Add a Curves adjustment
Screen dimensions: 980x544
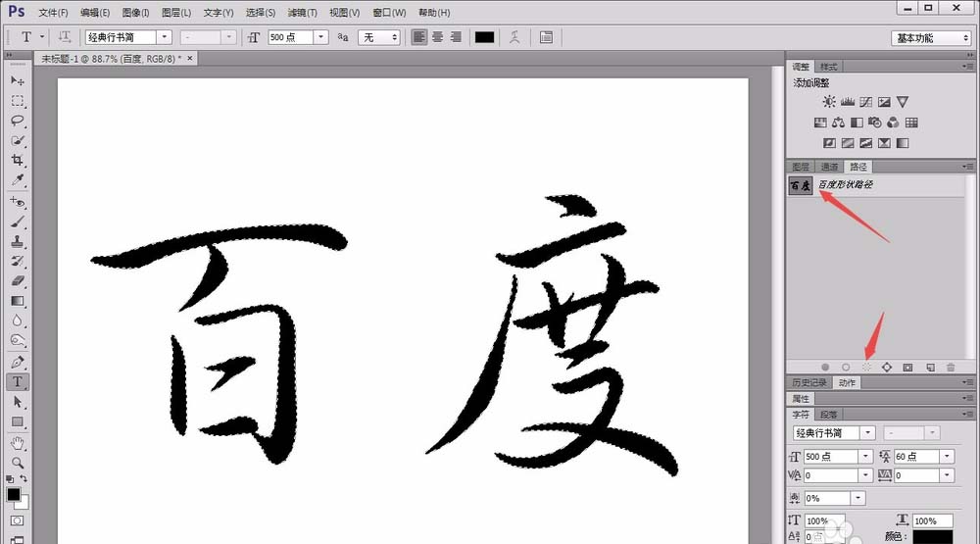point(865,102)
